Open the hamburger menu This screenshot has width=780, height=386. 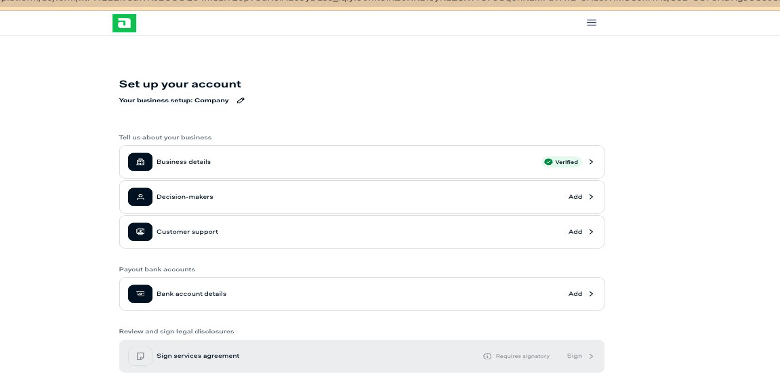[591, 23]
